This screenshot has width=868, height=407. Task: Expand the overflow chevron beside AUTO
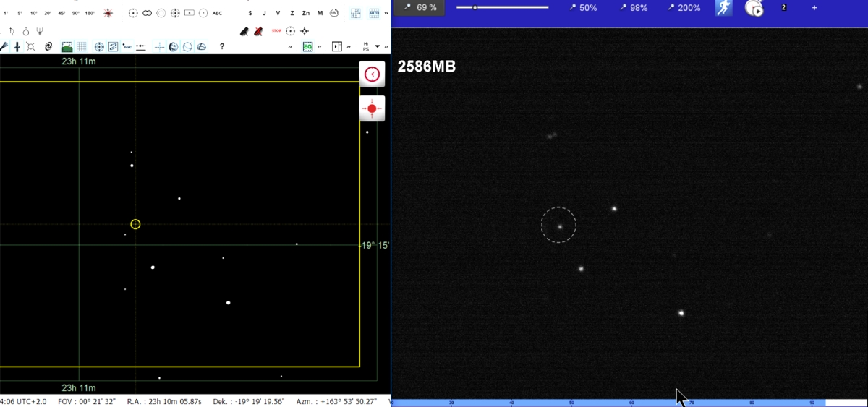coord(387,13)
